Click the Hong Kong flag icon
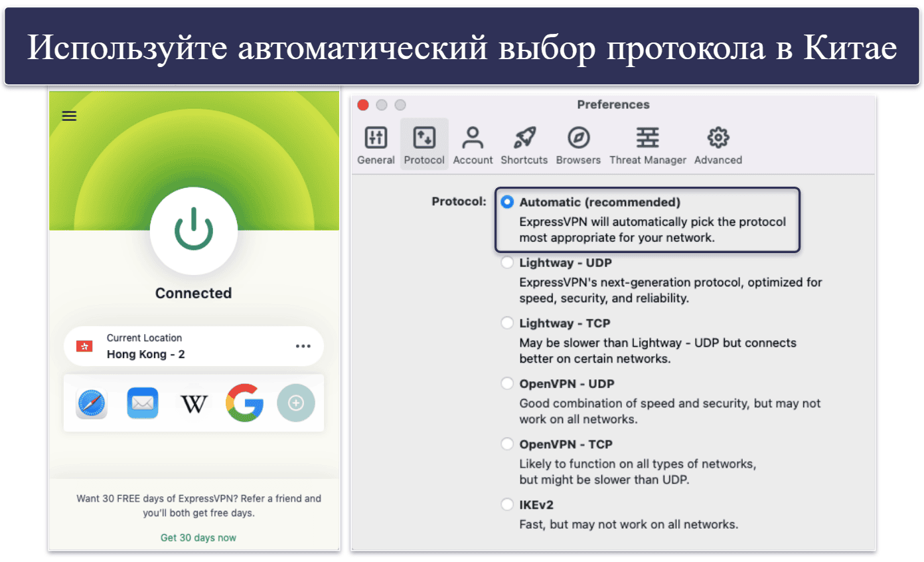Screen dimensions: 924x562 (84, 346)
